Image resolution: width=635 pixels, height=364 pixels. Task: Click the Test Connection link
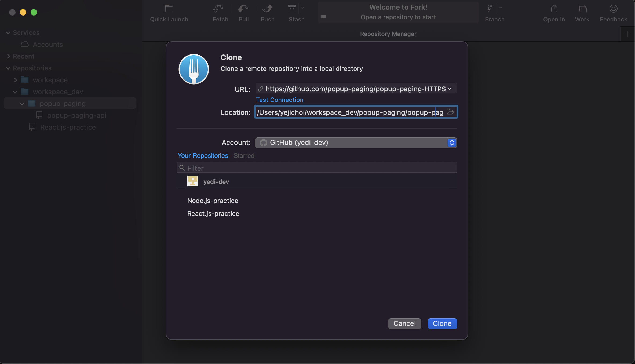(x=279, y=100)
